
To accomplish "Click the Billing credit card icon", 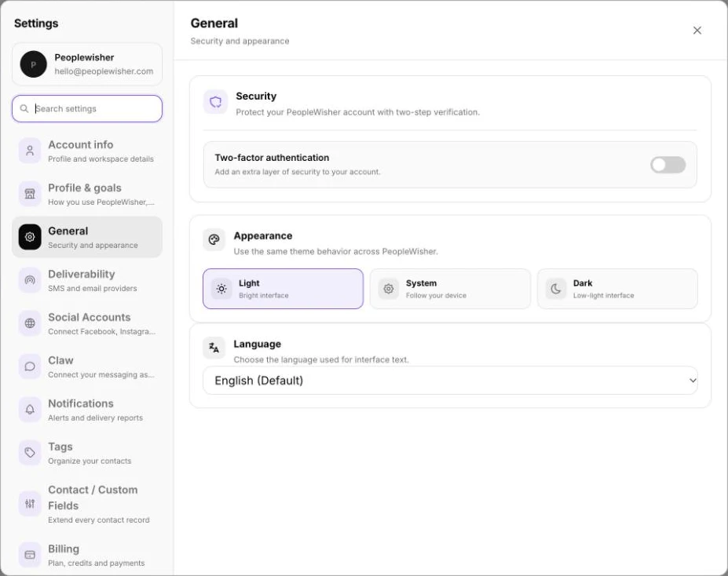I will [x=30, y=555].
